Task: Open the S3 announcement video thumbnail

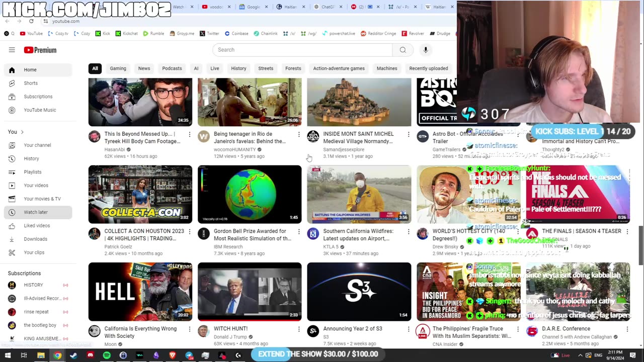Action: click(359, 292)
